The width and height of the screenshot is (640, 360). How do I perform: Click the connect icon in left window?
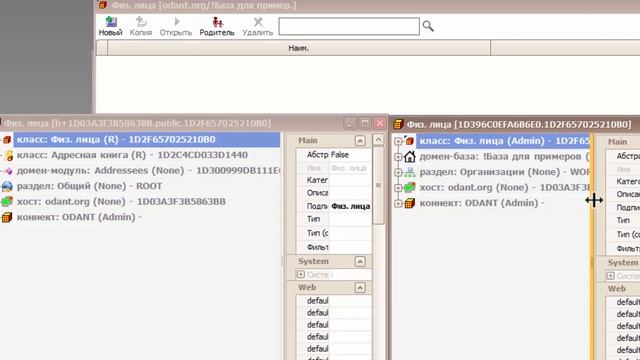7,217
